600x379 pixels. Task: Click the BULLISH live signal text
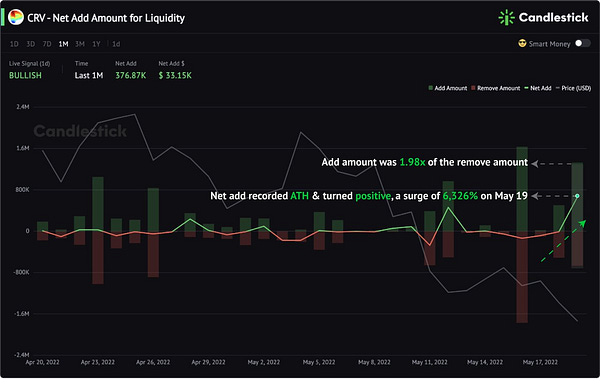pos(25,75)
